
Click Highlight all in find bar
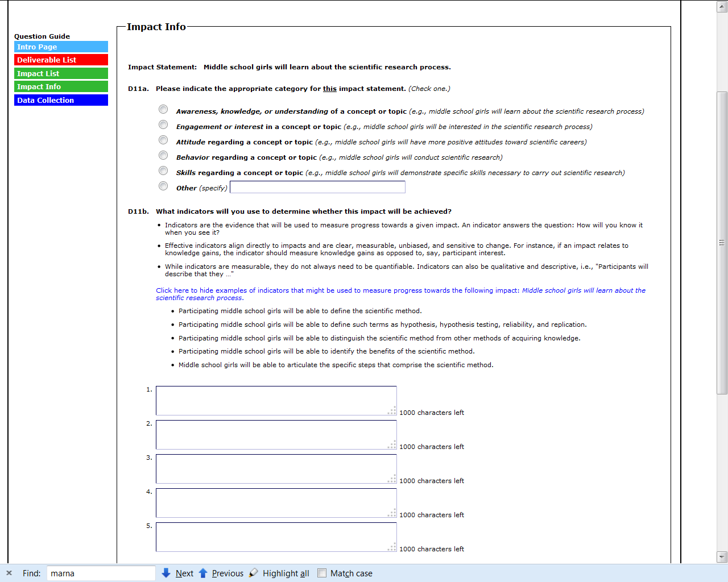(x=286, y=573)
